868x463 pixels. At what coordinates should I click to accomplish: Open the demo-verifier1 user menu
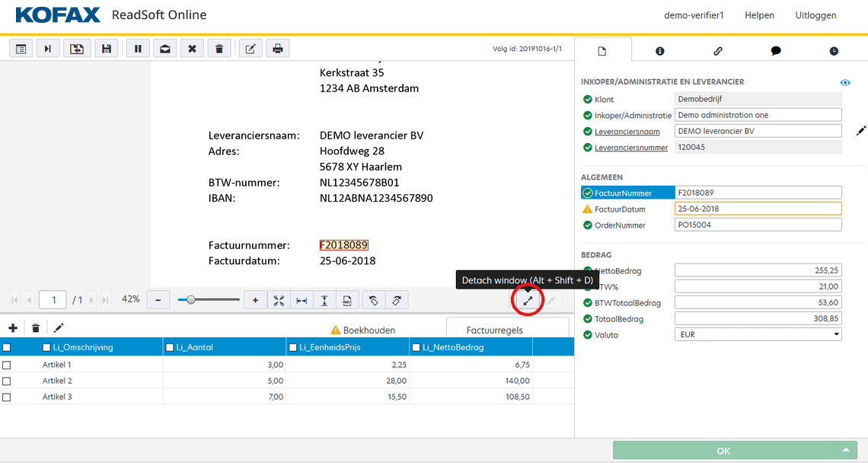coord(692,15)
